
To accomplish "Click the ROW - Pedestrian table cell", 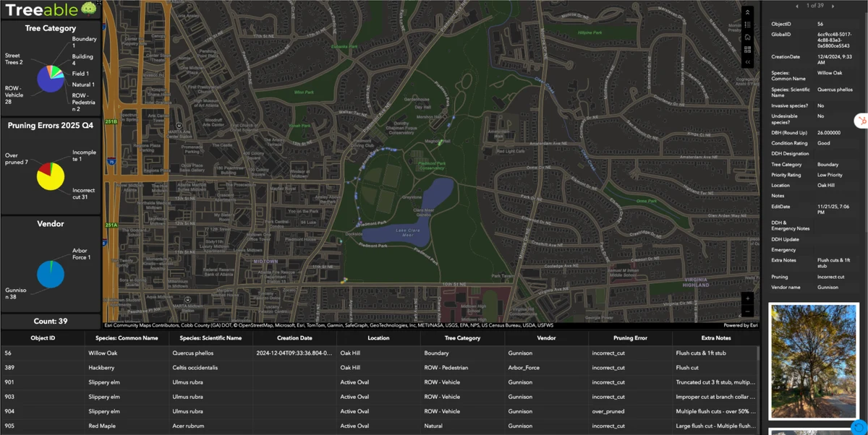I will pyautogui.click(x=462, y=368).
